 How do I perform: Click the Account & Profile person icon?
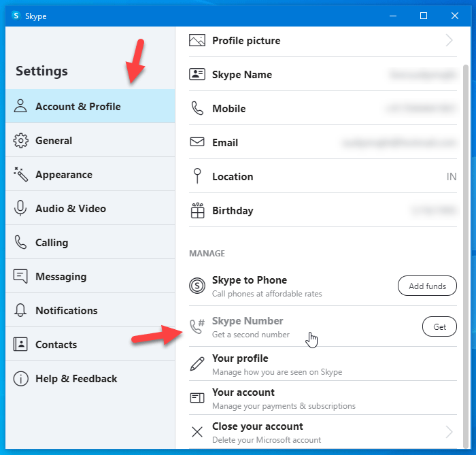pos(20,106)
